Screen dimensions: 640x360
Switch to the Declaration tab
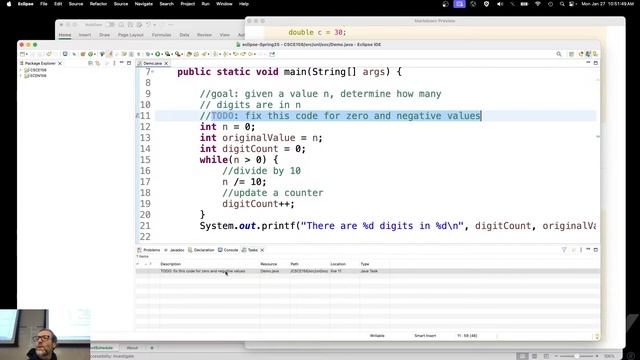coord(201,250)
